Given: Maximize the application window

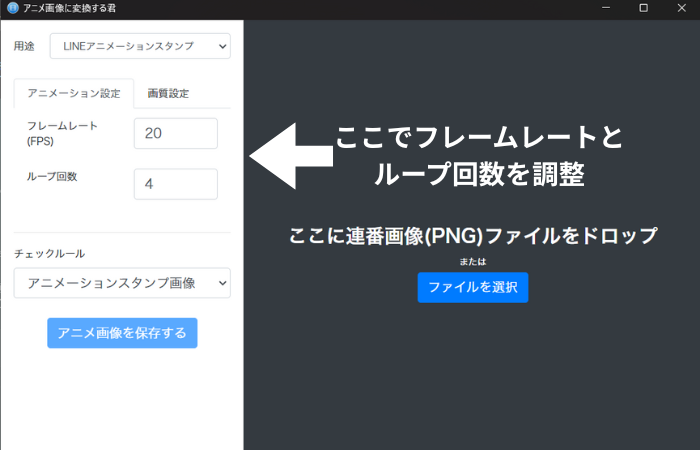Looking at the screenshot, I should pyautogui.click(x=643, y=8).
